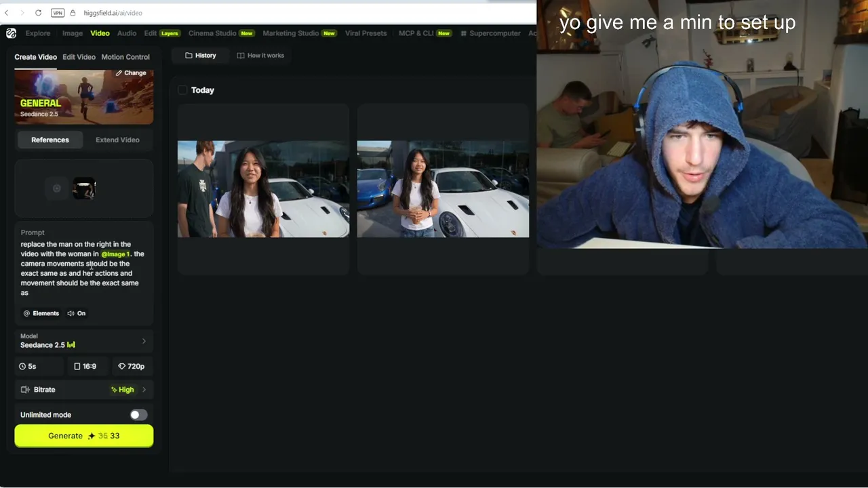This screenshot has height=488, width=868.
Task: Open the Image menu item
Action: pos(73,33)
